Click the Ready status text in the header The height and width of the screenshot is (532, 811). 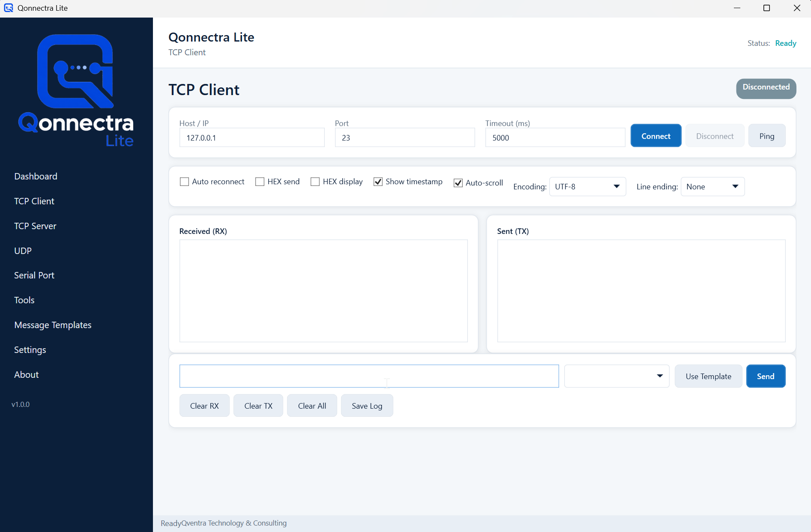pos(786,43)
